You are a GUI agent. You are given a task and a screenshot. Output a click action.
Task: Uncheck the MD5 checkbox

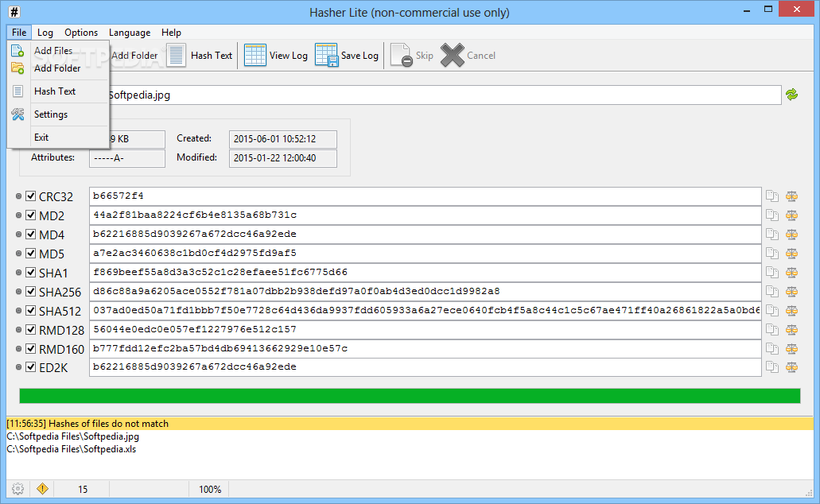tap(31, 253)
